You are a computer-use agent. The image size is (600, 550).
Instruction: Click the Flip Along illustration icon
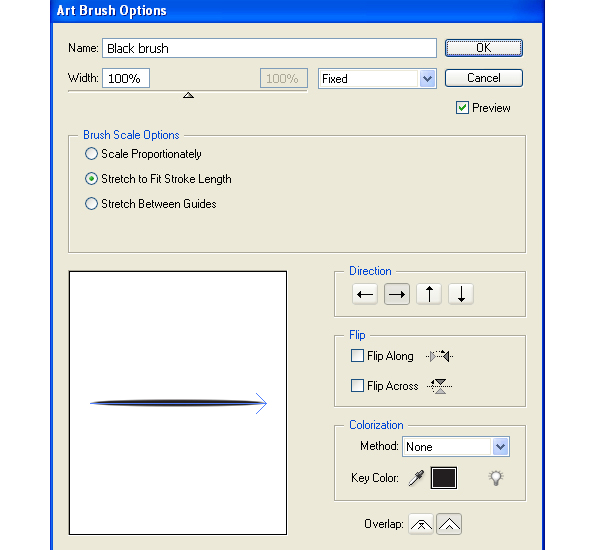440,356
